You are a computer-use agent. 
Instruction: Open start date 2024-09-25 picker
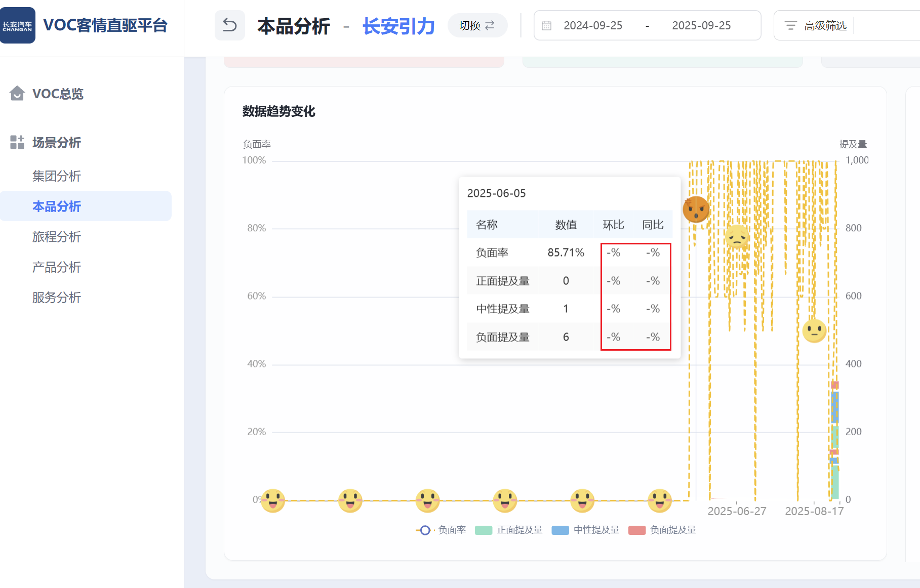tap(593, 26)
